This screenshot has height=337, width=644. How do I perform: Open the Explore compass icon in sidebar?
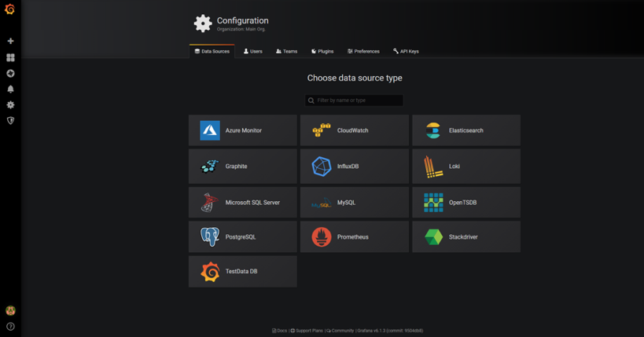(11, 74)
